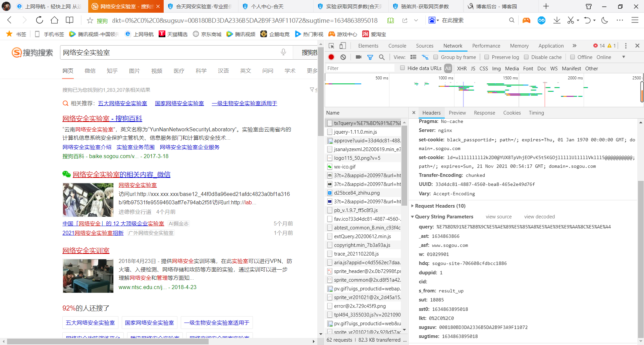Click the Sogou search logo

coord(33,53)
